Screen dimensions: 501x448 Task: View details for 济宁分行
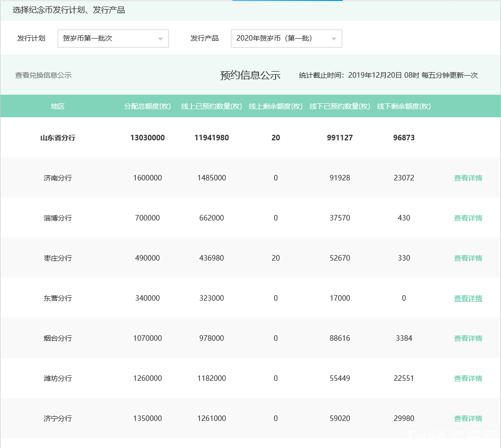point(468,418)
